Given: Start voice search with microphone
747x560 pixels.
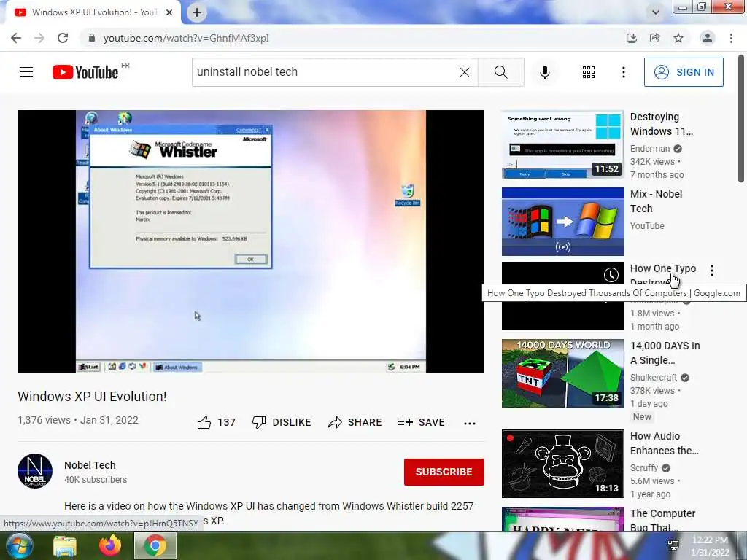Looking at the screenshot, I should pos(544,72).
